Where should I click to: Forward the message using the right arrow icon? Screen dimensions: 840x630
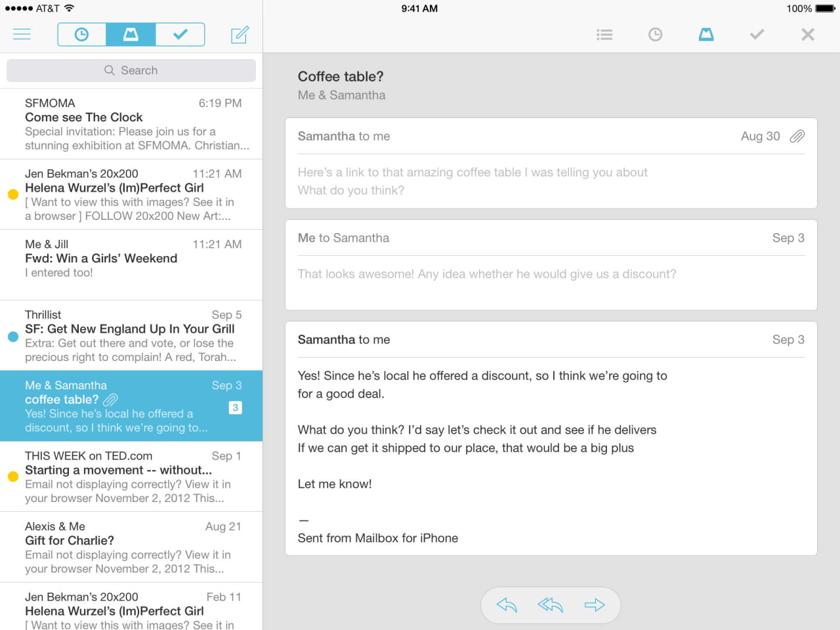(x=596, y=605)
